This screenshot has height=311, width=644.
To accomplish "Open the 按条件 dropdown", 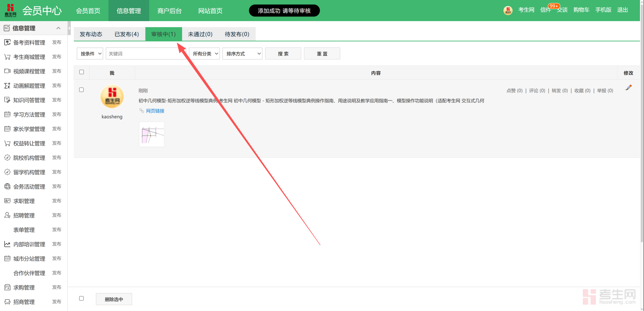I will click(x=90, y=54).
